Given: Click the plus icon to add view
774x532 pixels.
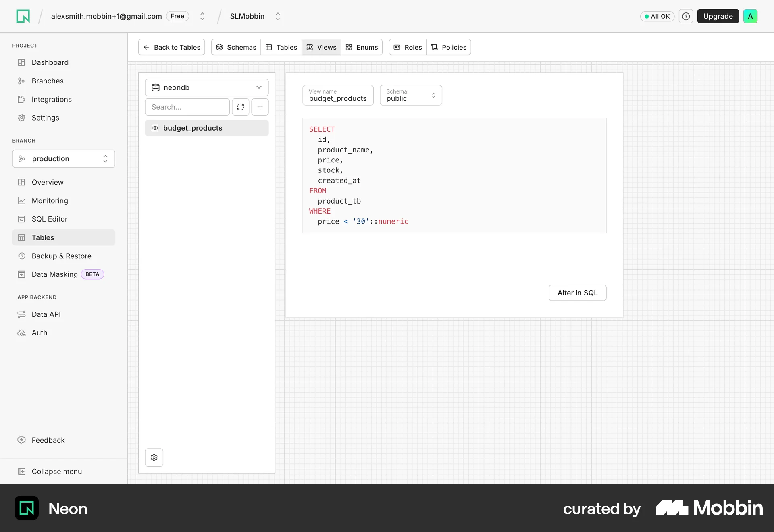Looking at the screenshot, I should 260,107.
